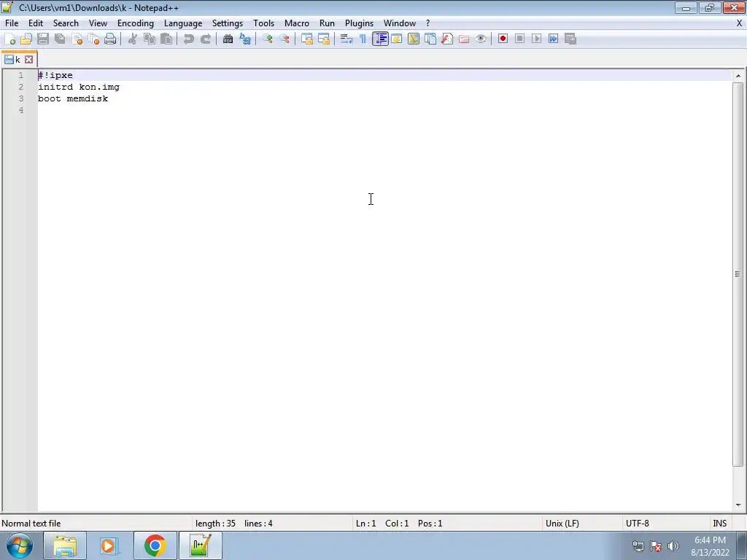Click the Stop recording macro button

[519, 39]
